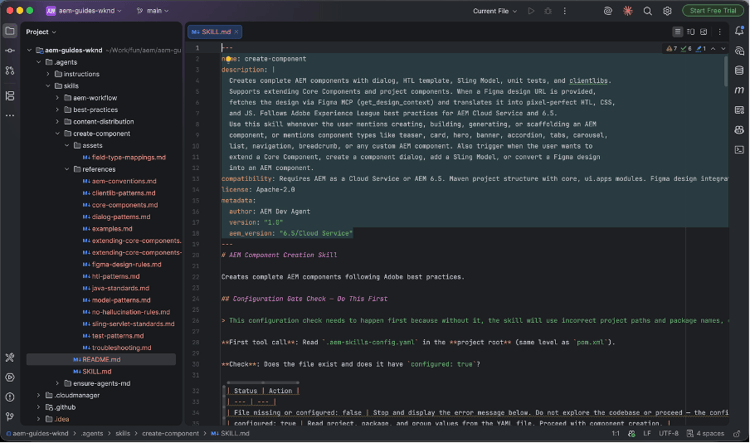This screenshot has height=443, width=750.
Task: Show more tool windows via ellipsis
Action: tap(10, 115)
